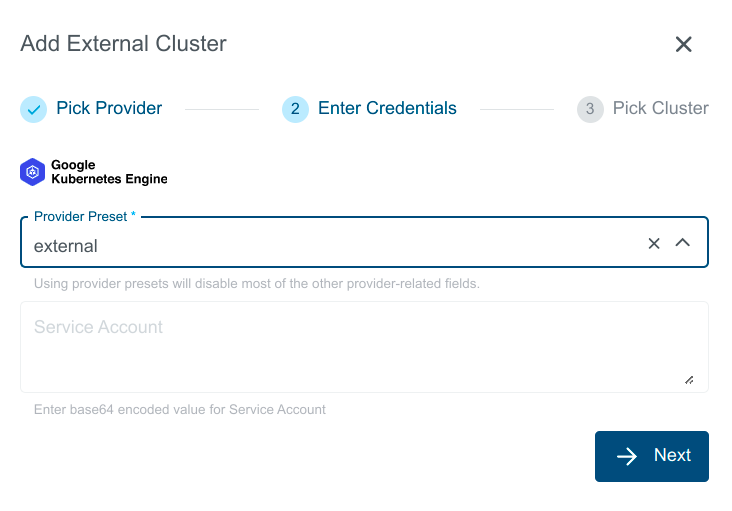The width and height of the screenshot is (732, 511).
Task: Click the step 3 number circle
Action: point(590,109)
